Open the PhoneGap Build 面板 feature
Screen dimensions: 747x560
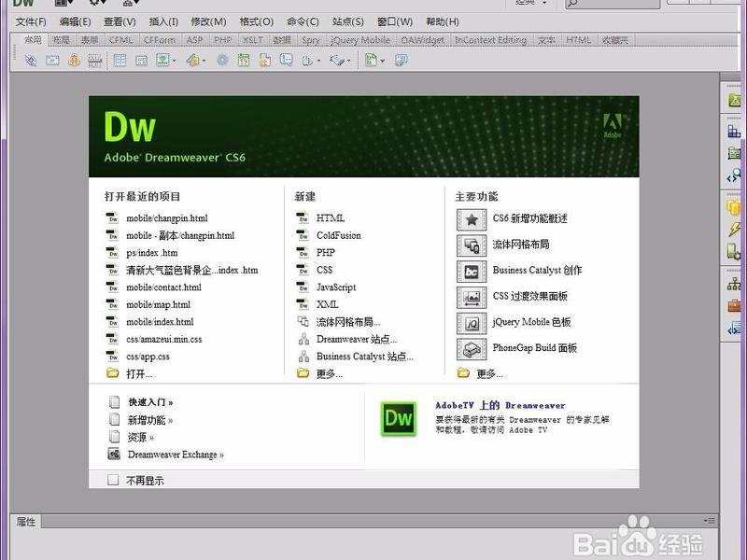pos(534,347)
